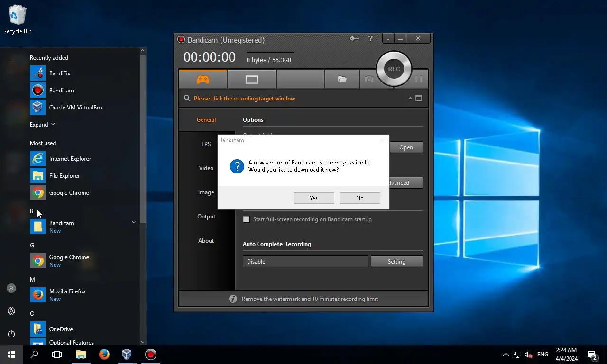Expand the Recently added list

pos(42,125)
